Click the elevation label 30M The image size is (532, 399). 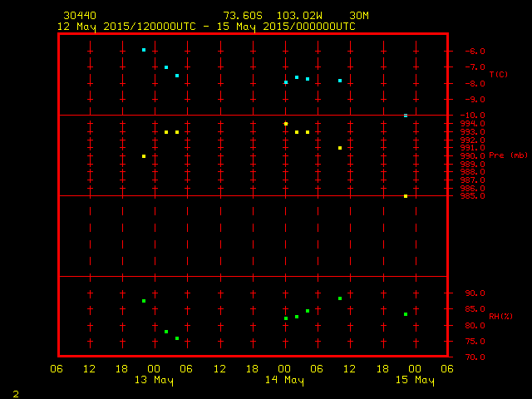point(359,16)
